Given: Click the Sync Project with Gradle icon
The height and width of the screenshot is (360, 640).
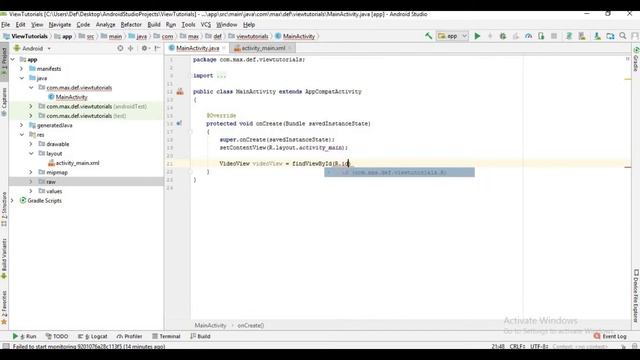Looking at the screenshot, I should pyautogui.click(x=569, y=36).
